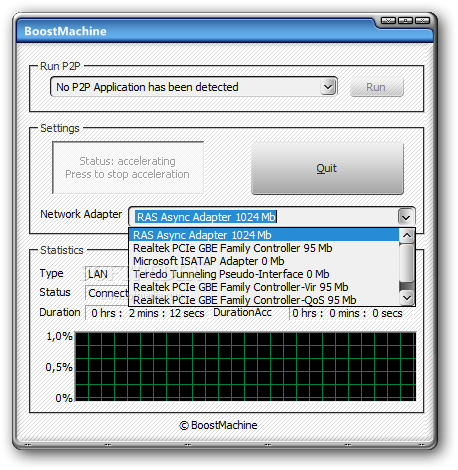The image size is (458, 470).
Task: Close the BoostMachine window
Action: [422, 21]
